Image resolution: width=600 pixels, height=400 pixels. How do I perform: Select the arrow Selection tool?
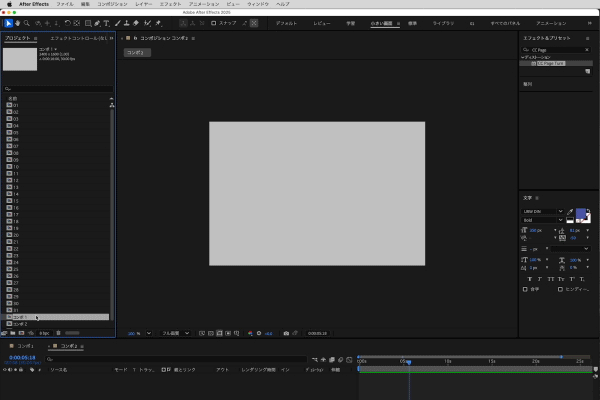tap(8, 23)
